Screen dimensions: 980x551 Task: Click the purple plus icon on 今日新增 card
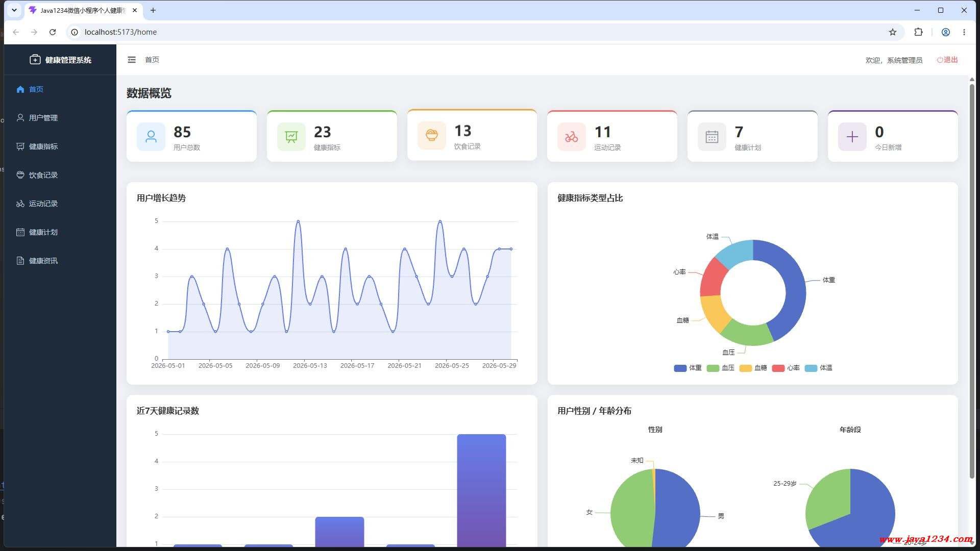[852, 137]
